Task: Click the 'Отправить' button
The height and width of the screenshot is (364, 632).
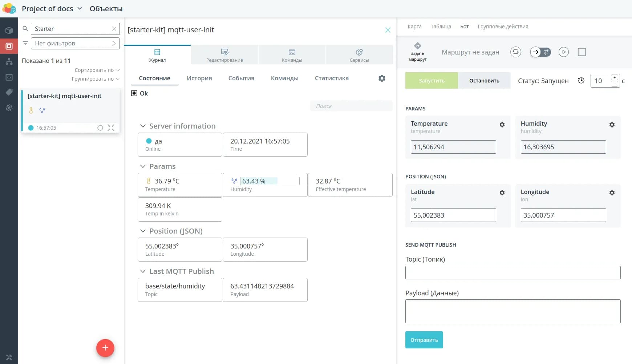Action: click(424, 340)
